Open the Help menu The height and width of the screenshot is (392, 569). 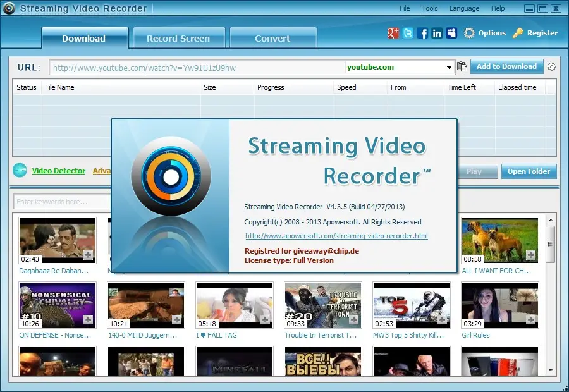click(x=498, y=8)
